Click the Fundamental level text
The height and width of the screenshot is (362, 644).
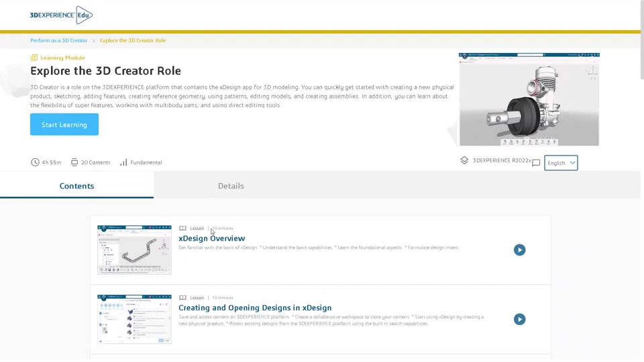[x=146, y=162]
